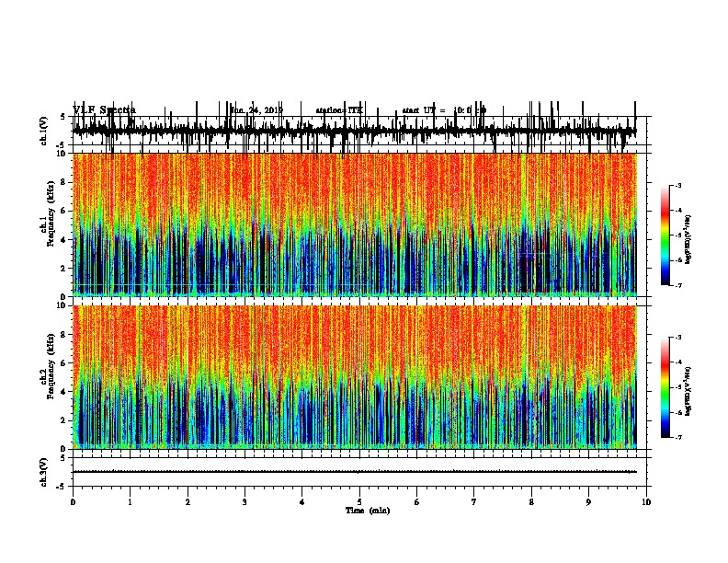The width and height of the screenshot is (728, 563).
Task: Click time axis tick label "8"
Action: tap(531, 502)
